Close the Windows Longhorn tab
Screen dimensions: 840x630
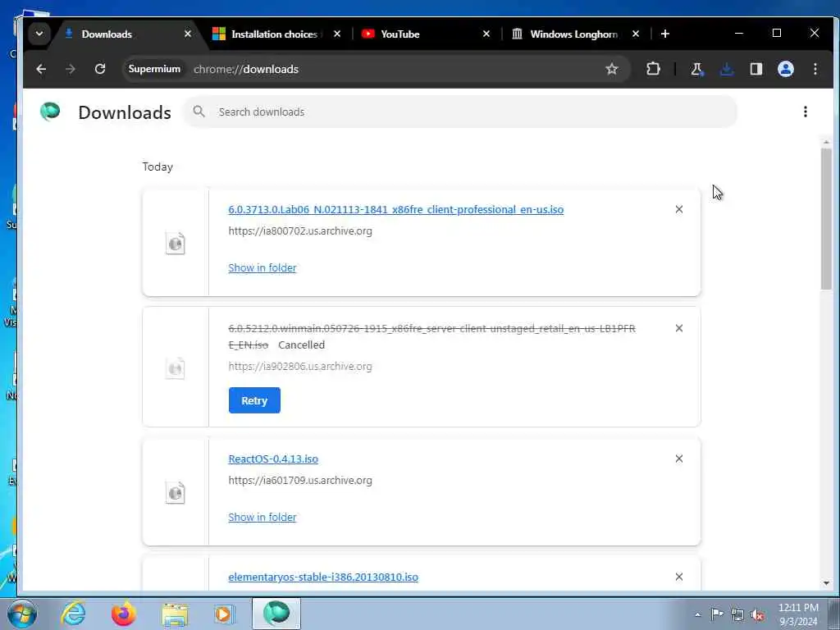pyautogui.click(x=636, y=34)
